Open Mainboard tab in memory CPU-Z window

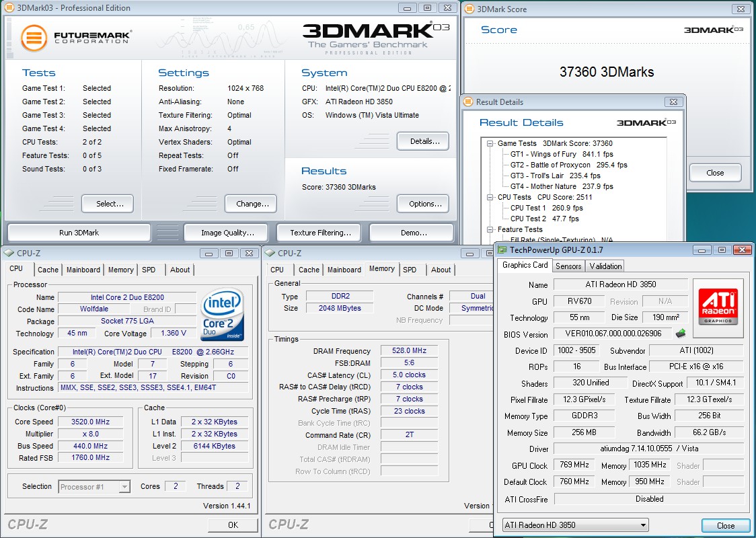(x=344, y=270)
